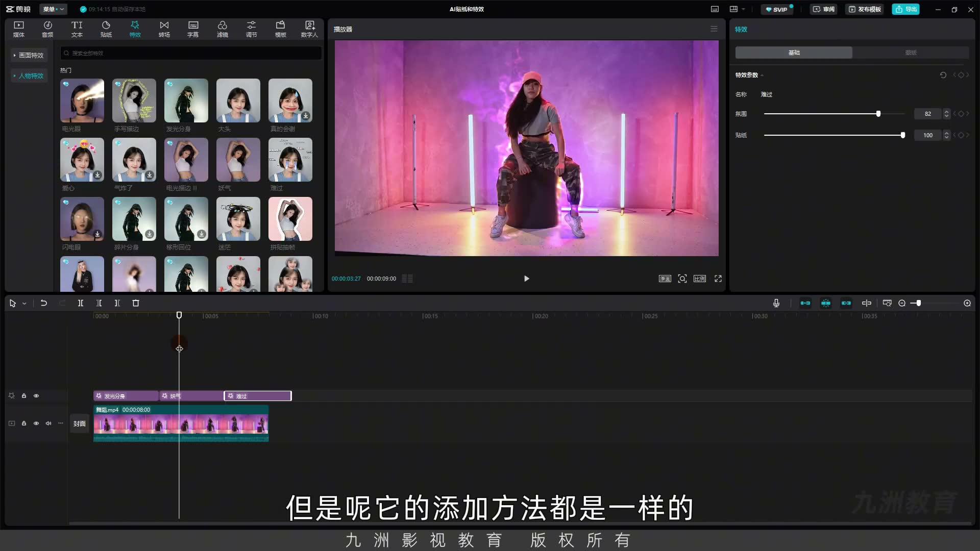Viewport: 980px width, 551px height.
Task: Click the record voiceover microphone
Action: (776, 303)
